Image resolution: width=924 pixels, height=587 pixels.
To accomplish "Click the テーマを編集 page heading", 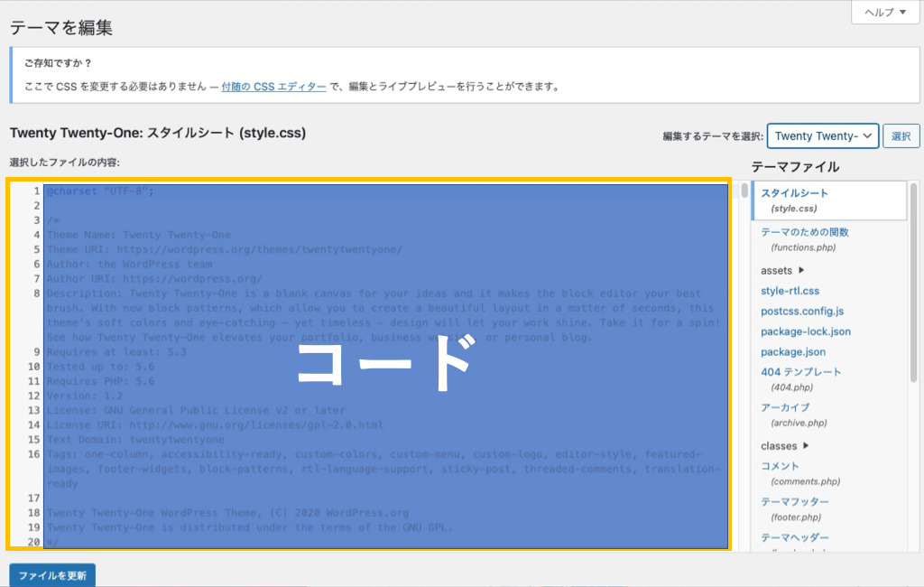I will tap(61, 28).
